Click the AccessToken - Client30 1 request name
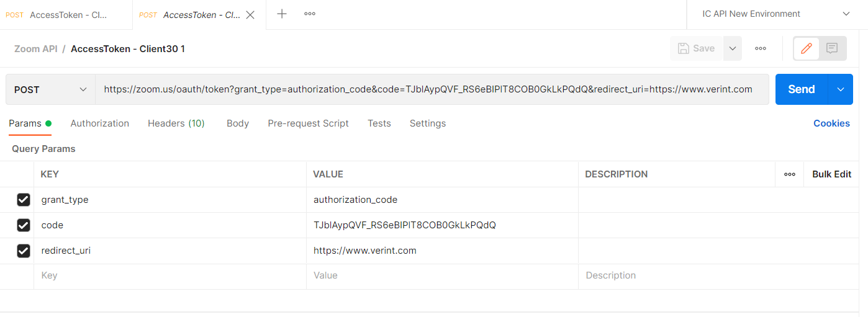This screenshot has height=317, width=868. click(x=128, y=48)
